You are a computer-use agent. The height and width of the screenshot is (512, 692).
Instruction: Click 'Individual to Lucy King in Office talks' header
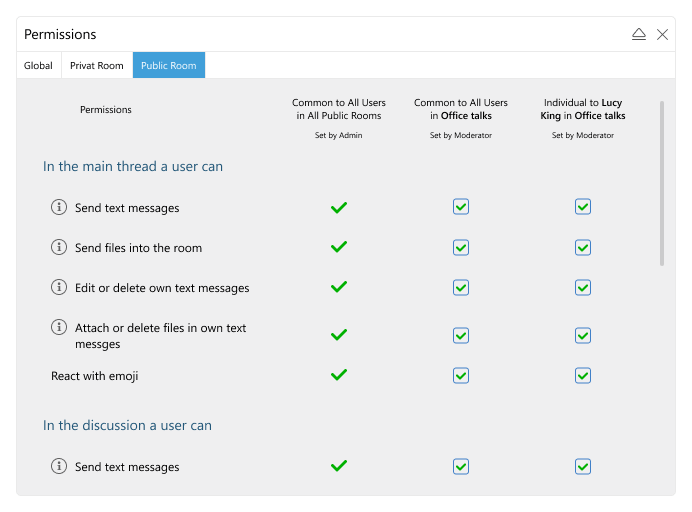583,109
